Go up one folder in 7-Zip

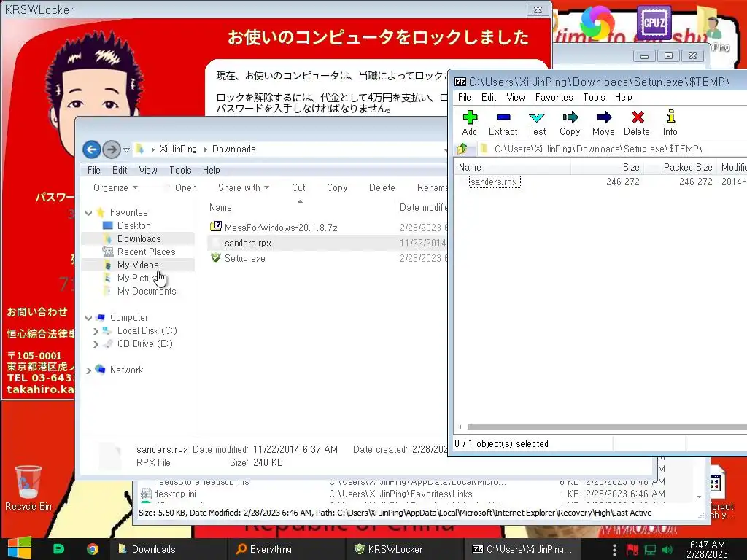coord(462,149)
